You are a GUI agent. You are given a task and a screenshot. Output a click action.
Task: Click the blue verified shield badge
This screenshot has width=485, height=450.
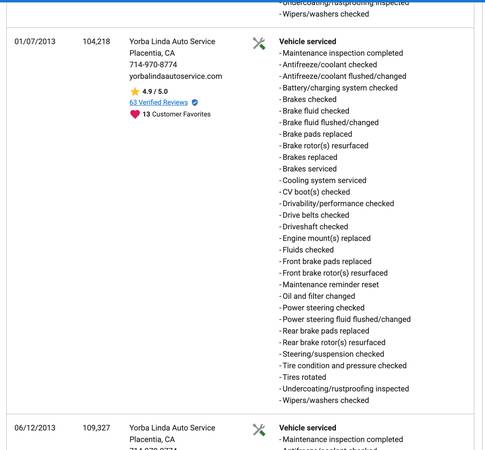coord(195,103)
